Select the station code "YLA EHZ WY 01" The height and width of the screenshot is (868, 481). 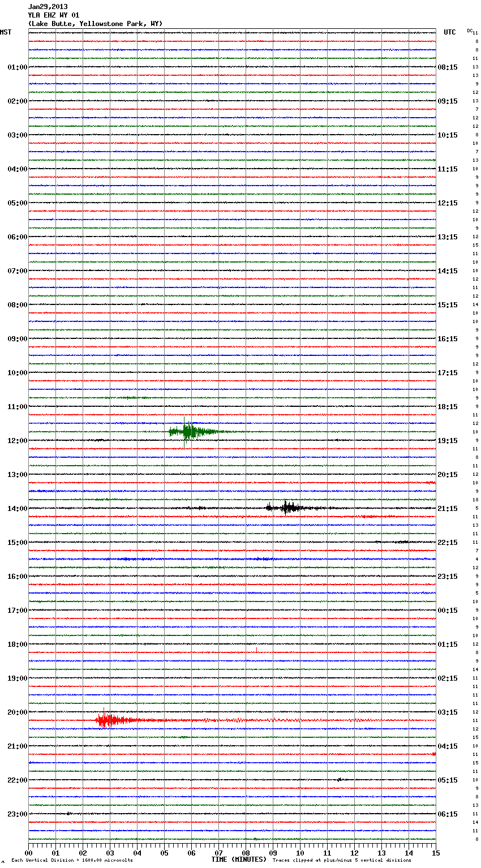54,15
